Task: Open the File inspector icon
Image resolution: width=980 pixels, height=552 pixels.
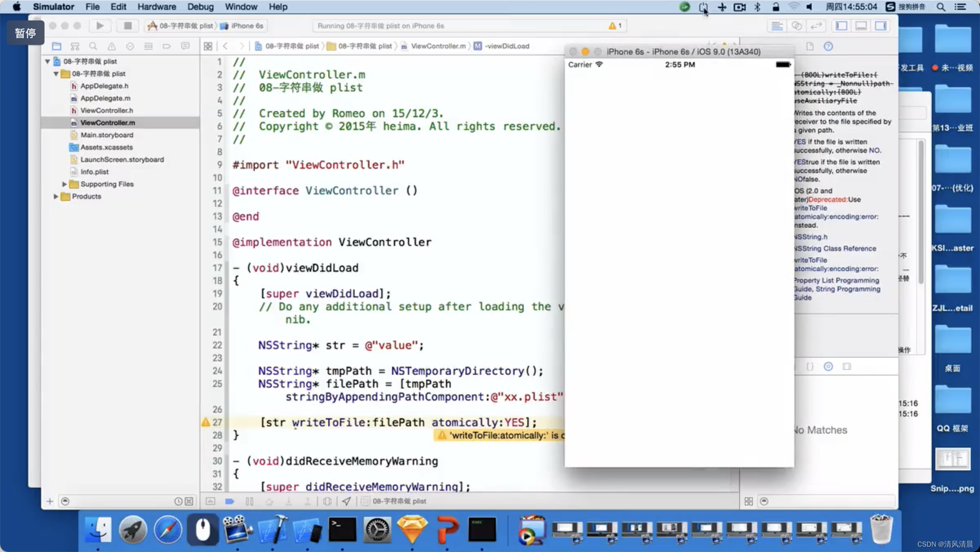Action: coord(810,46)
